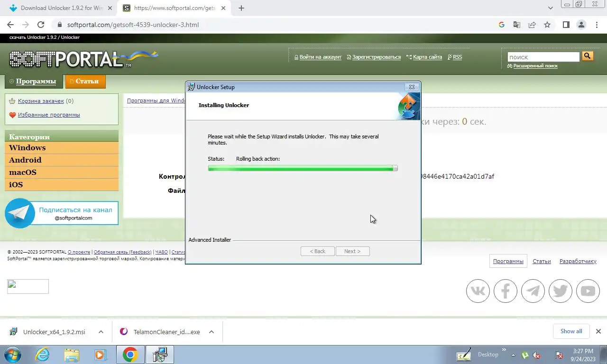Click Show all downloads button
Image resolution: width=607 pixels, height=364 pixels.
[571, 331]
